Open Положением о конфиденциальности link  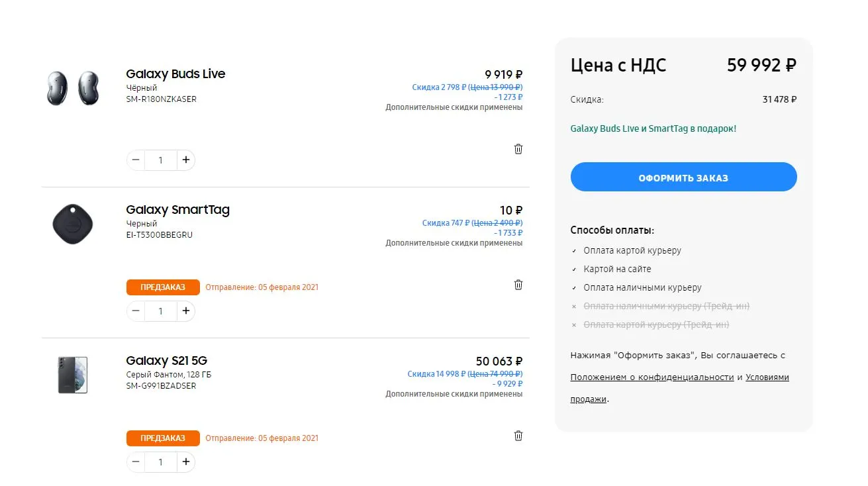coord(652,377)
